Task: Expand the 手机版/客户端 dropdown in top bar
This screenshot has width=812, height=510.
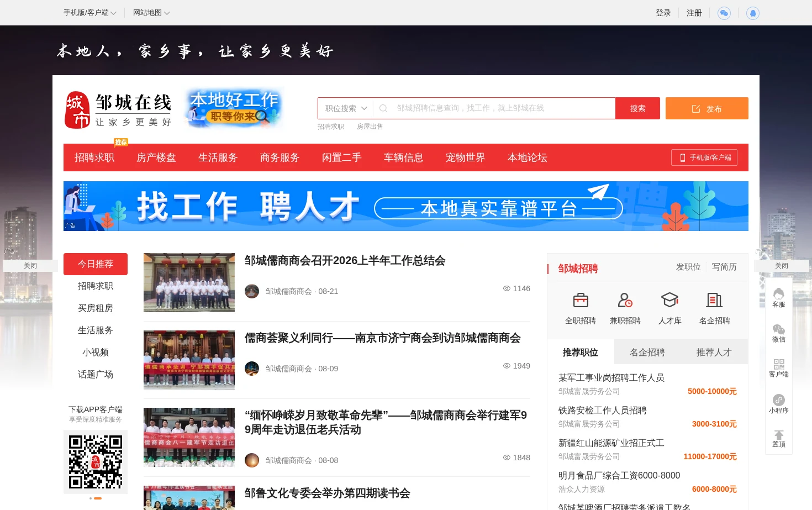Action: (89, 13)
